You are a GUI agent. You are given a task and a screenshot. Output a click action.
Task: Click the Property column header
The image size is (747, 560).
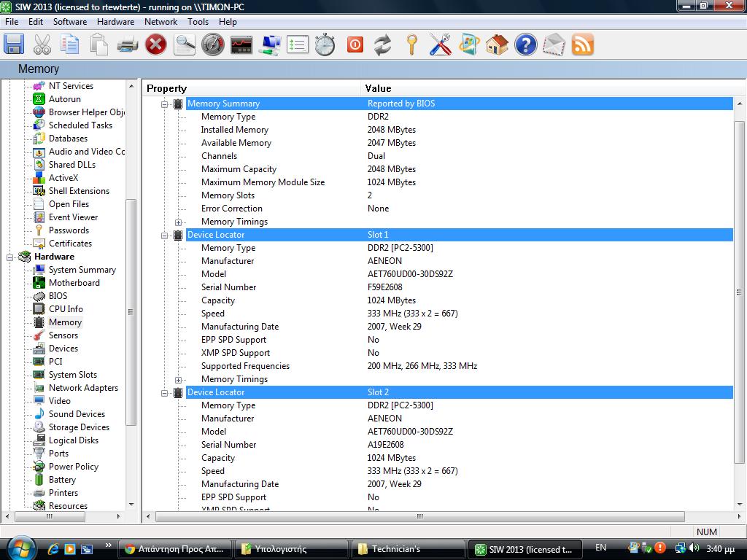tap(166, 88)
